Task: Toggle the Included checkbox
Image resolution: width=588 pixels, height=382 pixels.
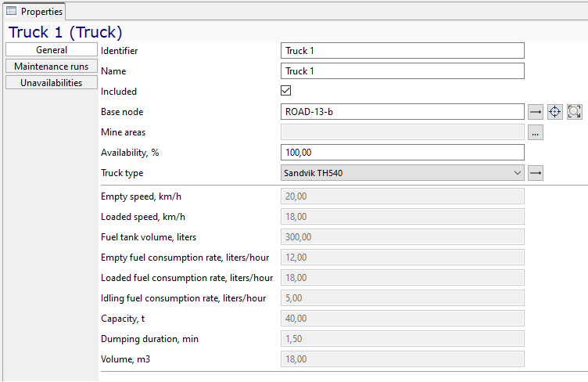Action: [285, 91]
